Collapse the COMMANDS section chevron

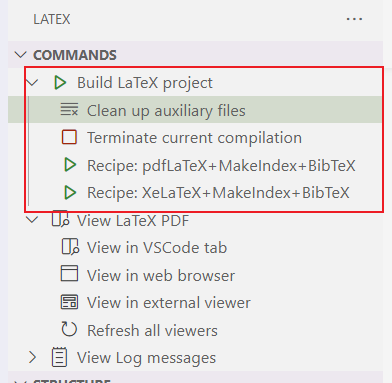(x=21, y=55)
